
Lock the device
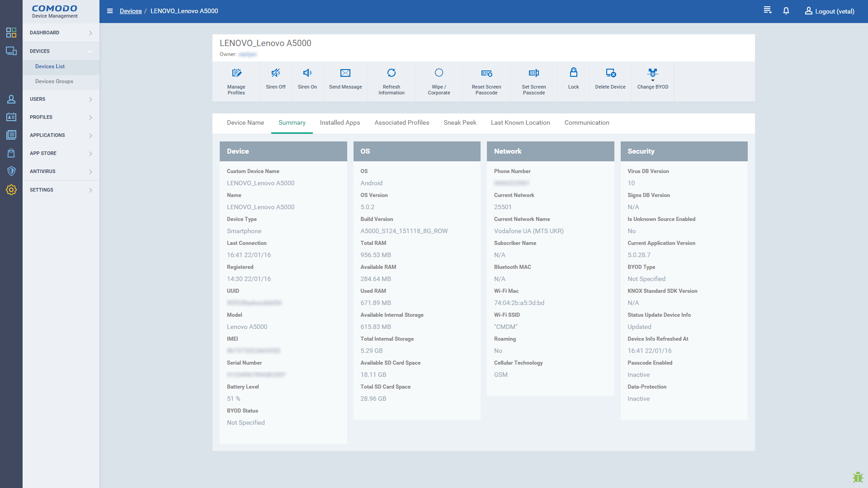click(574, 81)
